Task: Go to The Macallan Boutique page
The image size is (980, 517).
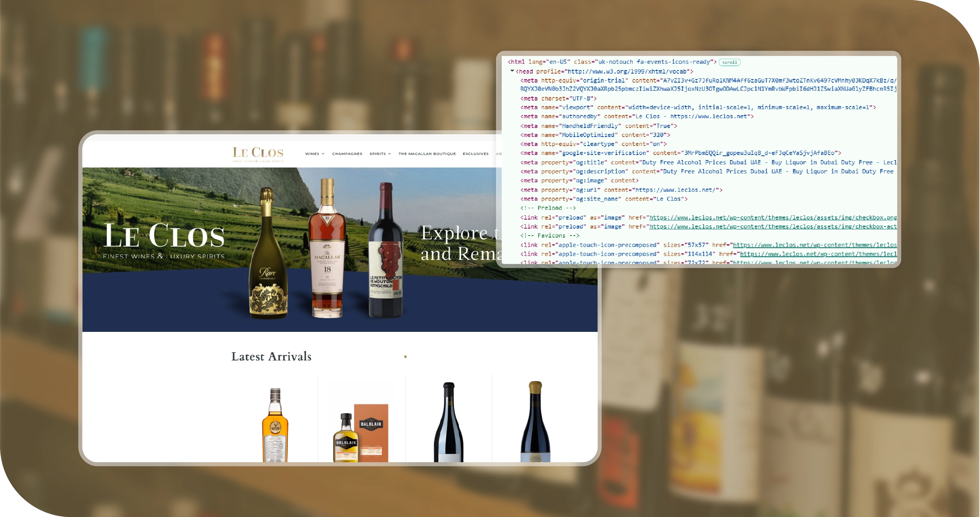Action: click(x=427, y=154)
